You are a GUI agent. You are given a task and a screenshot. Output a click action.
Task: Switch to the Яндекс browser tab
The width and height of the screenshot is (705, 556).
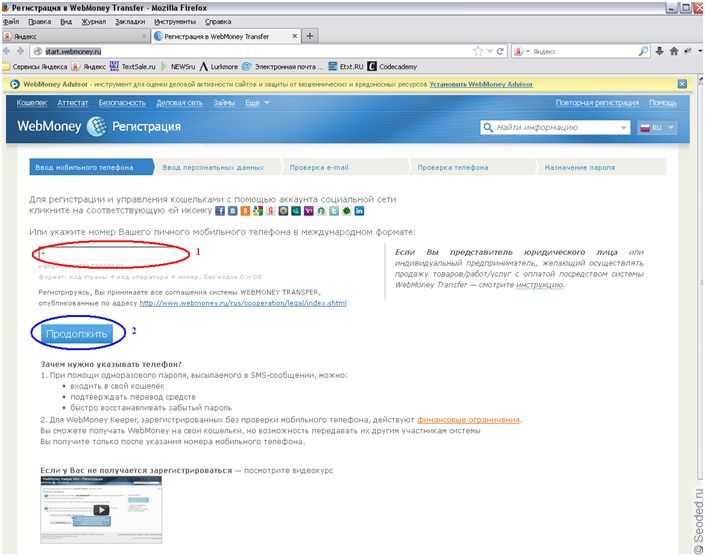pos(76,36)
